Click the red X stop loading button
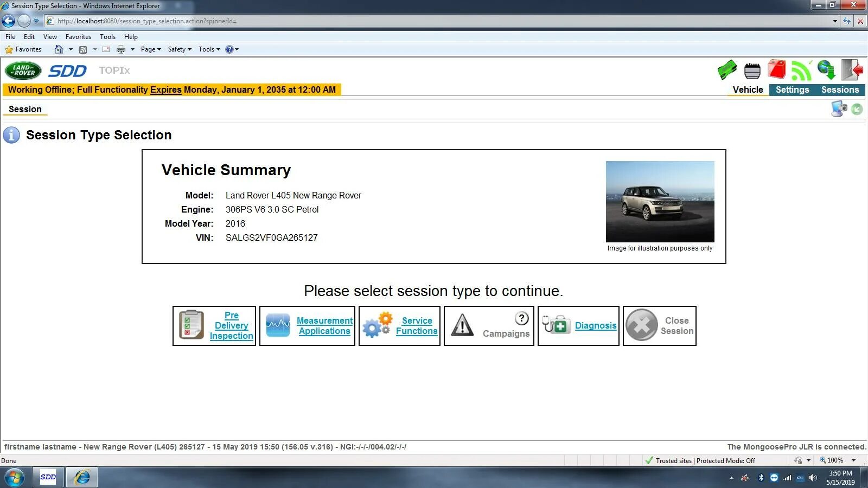The width and height of the screenshot is (868, 488). click(x=860, y=21)
